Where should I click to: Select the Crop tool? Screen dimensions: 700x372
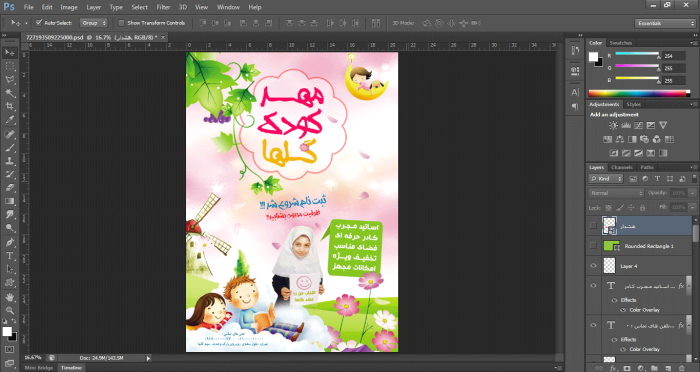tap(9, 106)
